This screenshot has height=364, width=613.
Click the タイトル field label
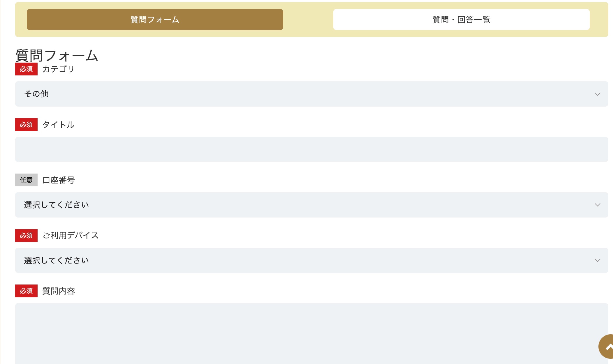[x=59, y=125]
